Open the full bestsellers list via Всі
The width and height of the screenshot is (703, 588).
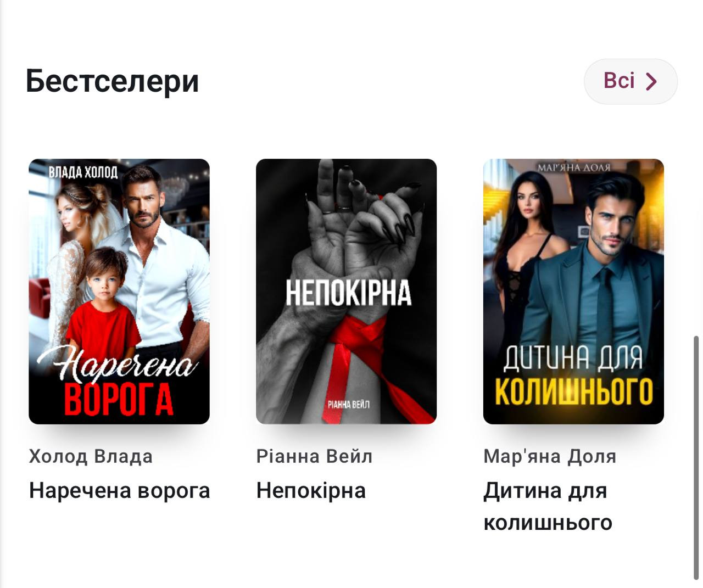click(631, 81)
